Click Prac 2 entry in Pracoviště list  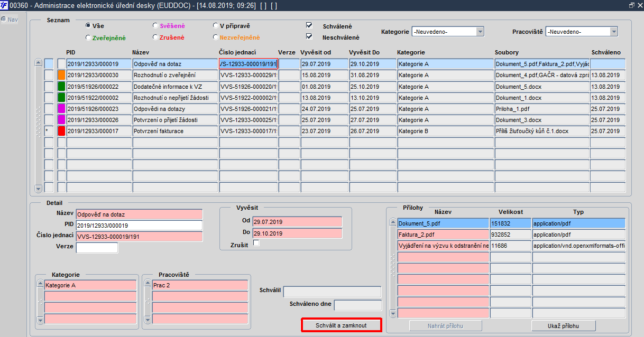click(x=199, y=285)
